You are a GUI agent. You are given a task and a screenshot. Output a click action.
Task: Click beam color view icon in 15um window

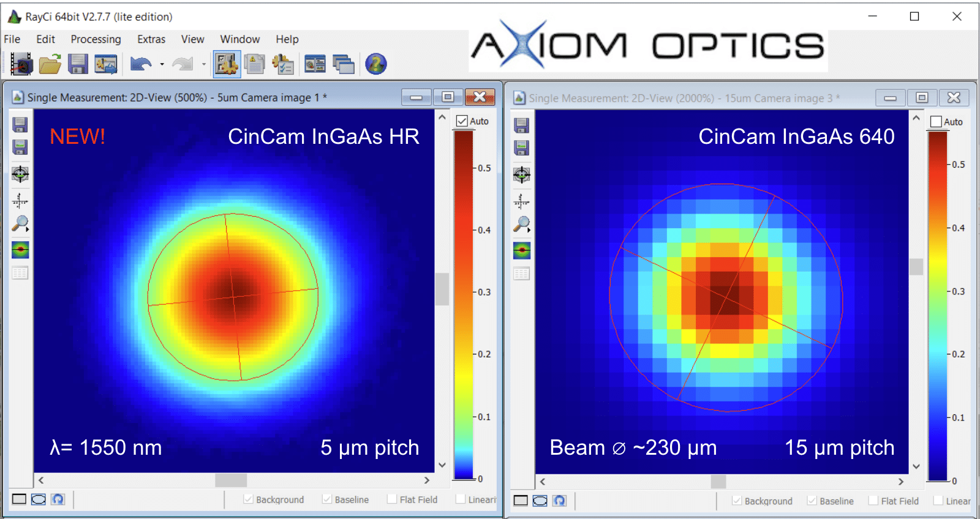point(521,250)
